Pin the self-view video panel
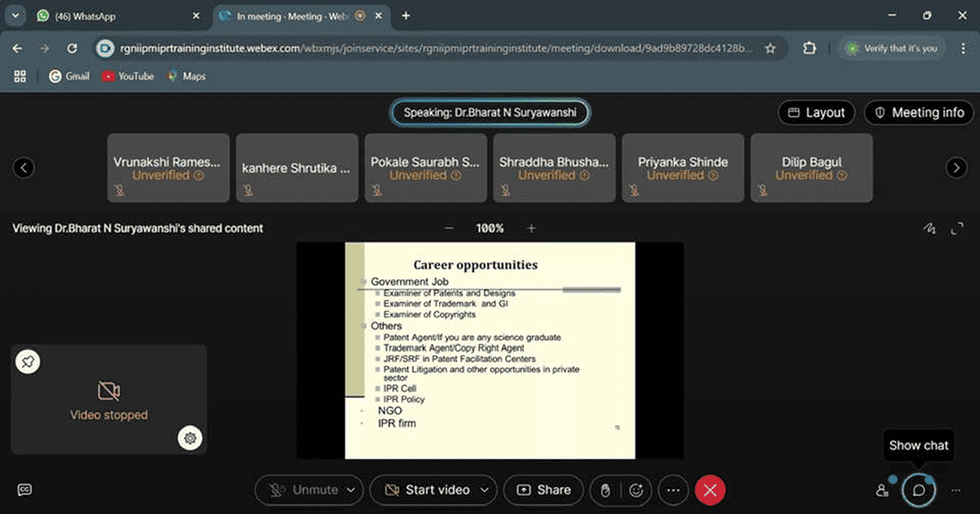The image size is (980, 514). 27,362
